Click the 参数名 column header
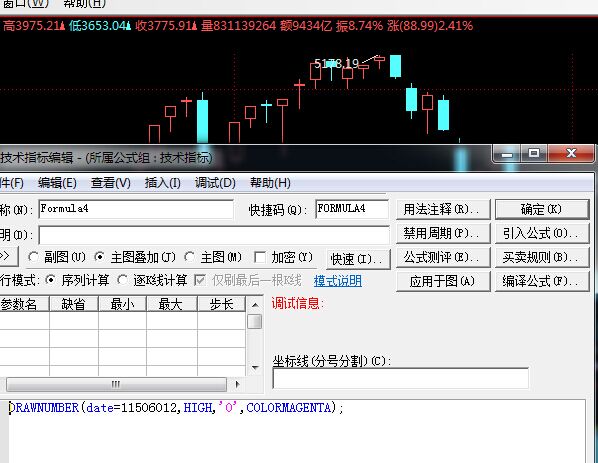The height and width of the screenshot is (463, 598). (24, 304)
